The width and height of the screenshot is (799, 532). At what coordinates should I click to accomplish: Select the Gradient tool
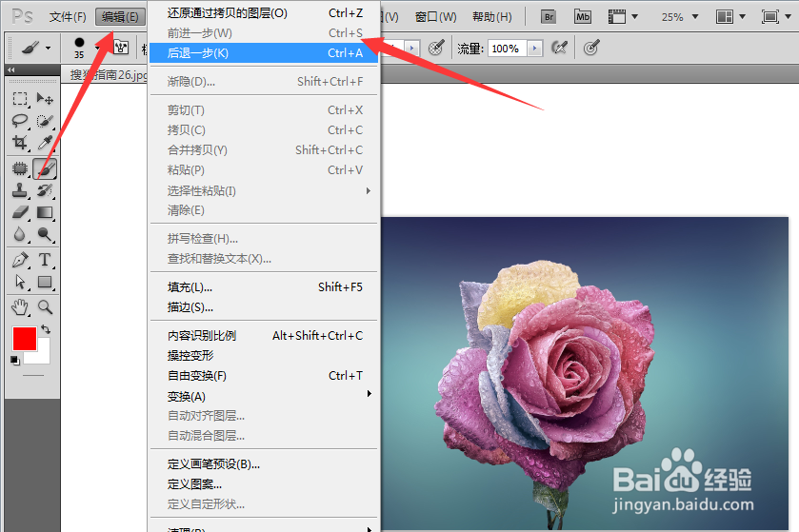pyautogui.click(x=45, y=212)
